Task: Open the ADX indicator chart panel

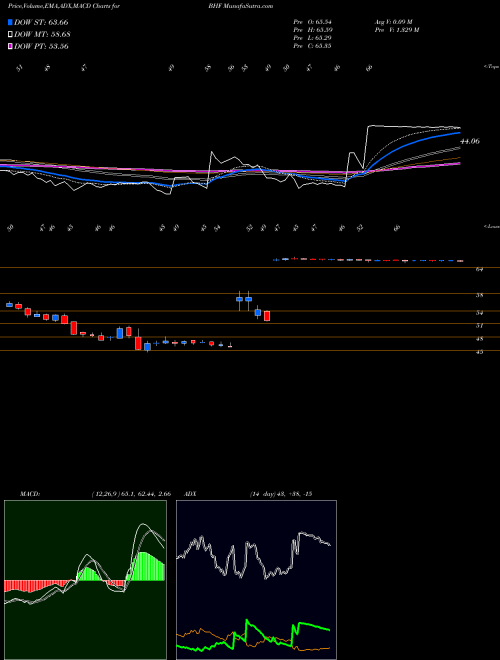Action: point(256,580)
